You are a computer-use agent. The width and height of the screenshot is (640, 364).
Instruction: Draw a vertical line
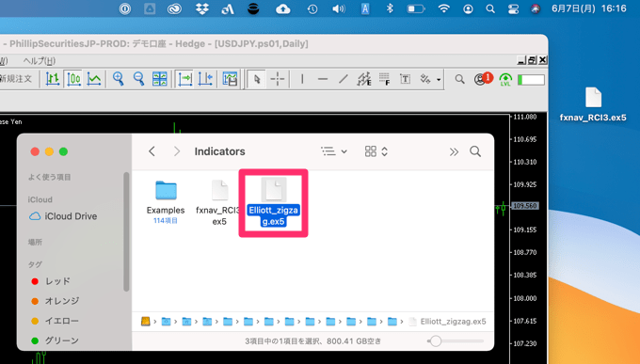(302, 79)
